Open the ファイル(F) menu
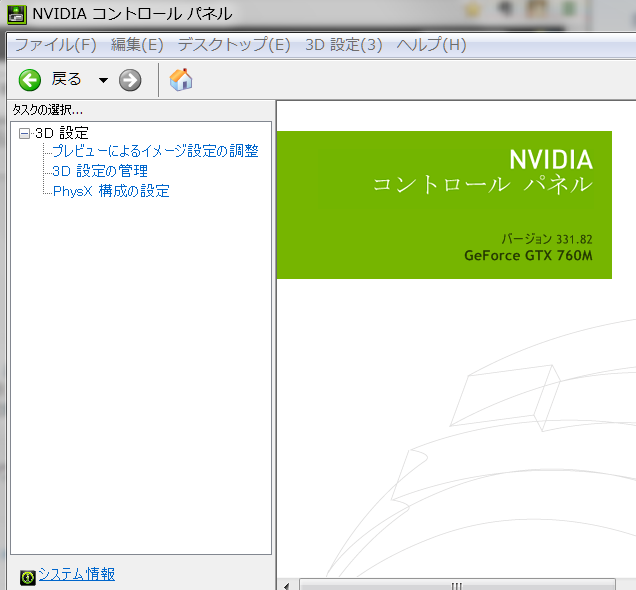Image resolution: width=636 pixels, height=590 pixels. click(56, 45)
